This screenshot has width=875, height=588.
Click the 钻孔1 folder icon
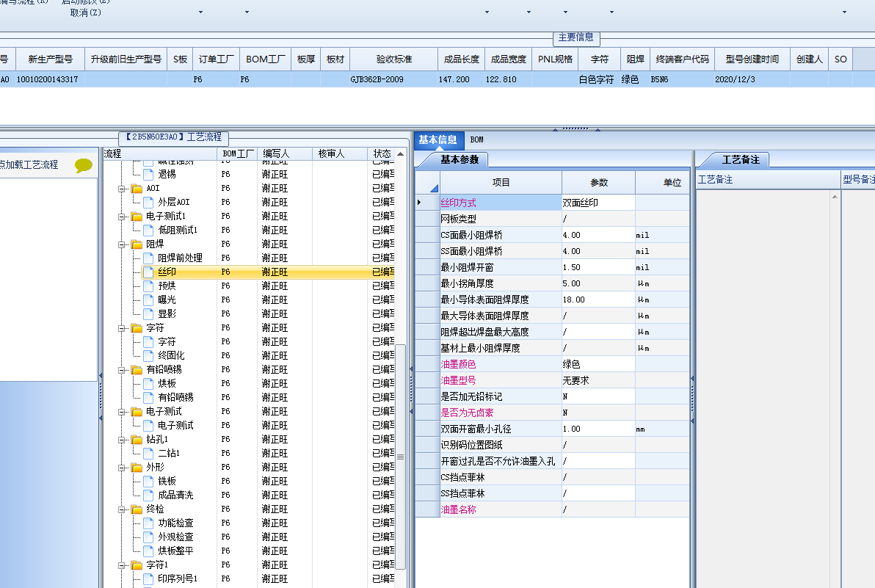[137, 440]
